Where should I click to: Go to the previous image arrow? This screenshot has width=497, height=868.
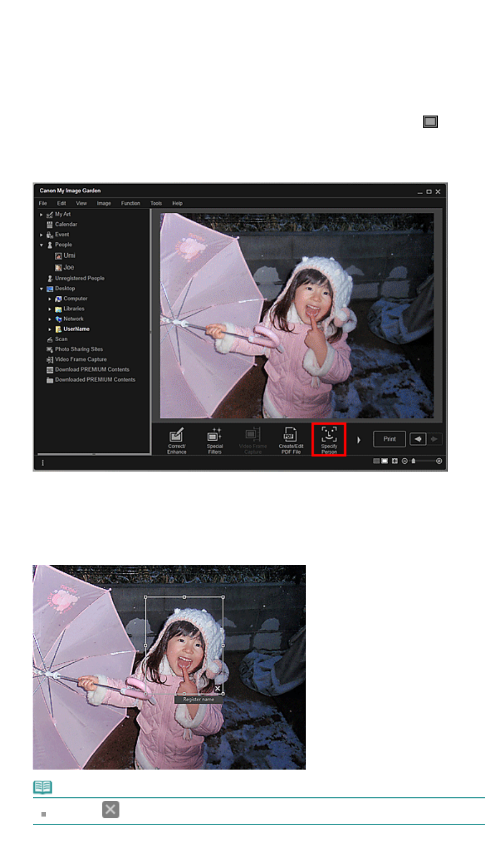418,439
